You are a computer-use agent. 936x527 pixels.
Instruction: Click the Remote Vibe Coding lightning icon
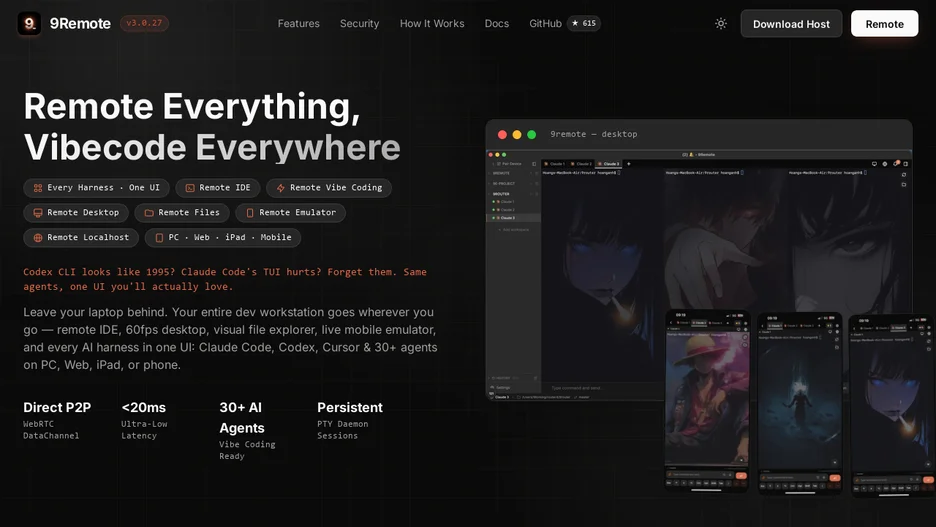(x=281, y=188)
